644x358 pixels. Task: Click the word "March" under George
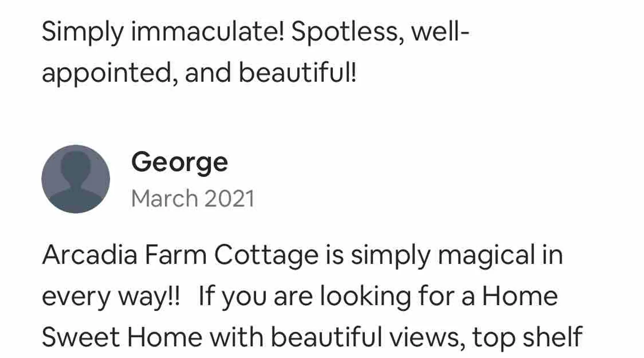(x=165, y=199)
